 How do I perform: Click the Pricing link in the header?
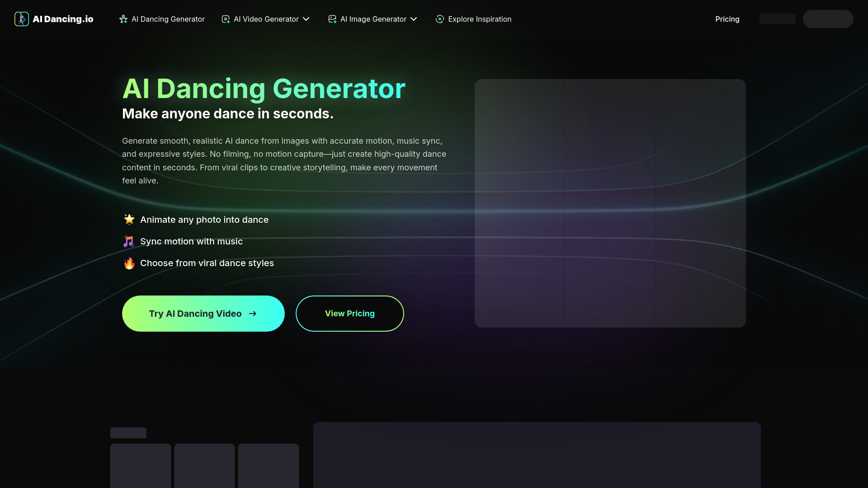click(x=727, y=19)
